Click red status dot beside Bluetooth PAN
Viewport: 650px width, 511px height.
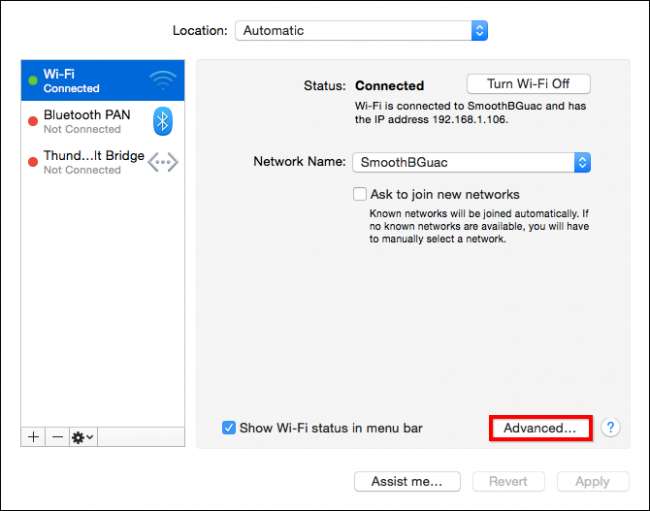coord(33,121)
